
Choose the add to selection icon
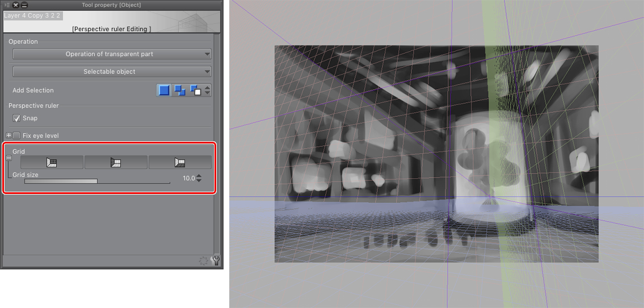180,90
